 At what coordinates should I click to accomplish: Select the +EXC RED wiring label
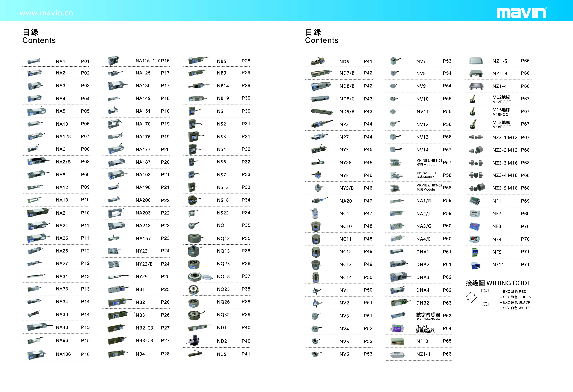click(x=513, y=292)
